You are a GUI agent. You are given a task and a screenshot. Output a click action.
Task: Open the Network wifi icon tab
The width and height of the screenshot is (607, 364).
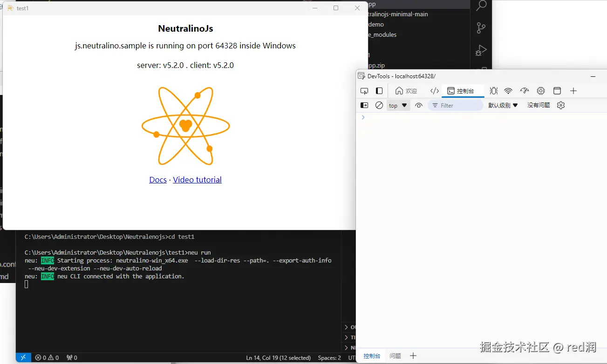click(x=508, y=91)
